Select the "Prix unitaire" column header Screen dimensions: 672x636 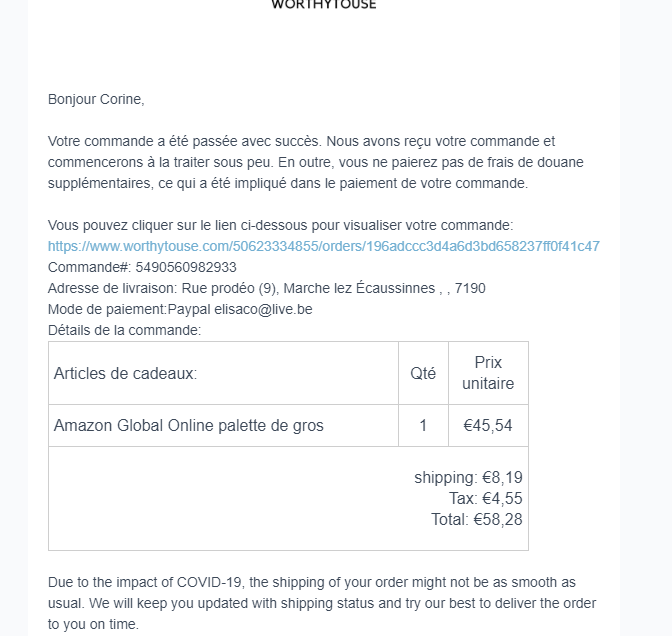pyautogui.click(x=488, y=373)
